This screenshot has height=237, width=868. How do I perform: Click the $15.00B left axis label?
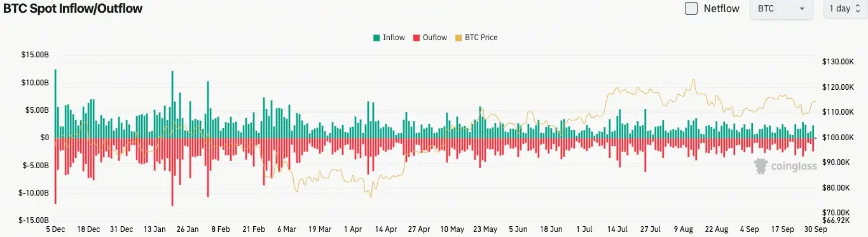click(35, 55)
